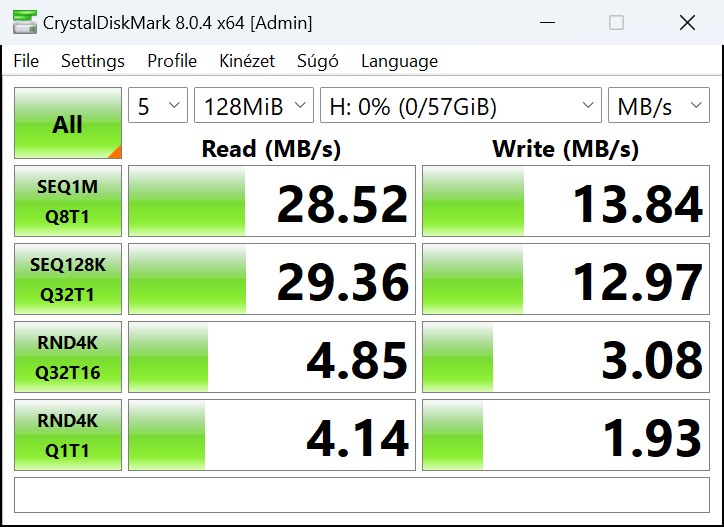
Task: Open the Kinézet menu
Action: (247, 61)
